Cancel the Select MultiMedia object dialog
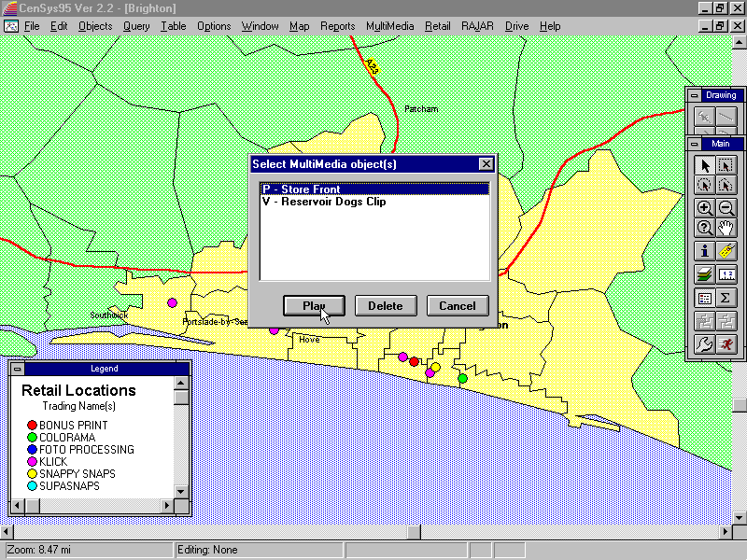747x560 pixels. [458, 306]
